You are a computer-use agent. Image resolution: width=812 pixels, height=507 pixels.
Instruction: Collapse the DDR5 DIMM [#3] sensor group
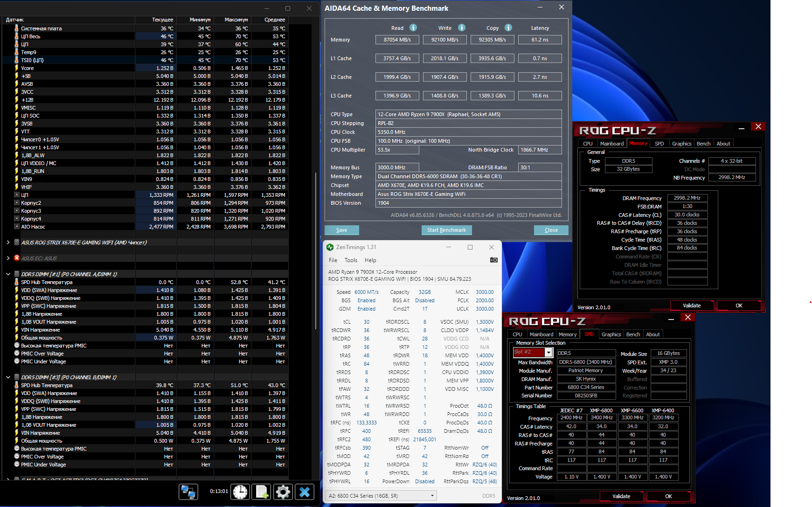coord(8,377)
